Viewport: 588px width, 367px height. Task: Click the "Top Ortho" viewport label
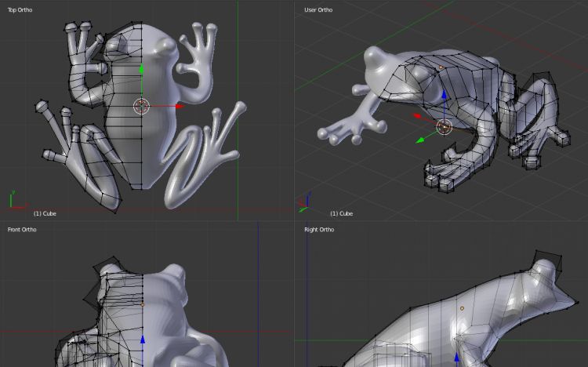20,10
